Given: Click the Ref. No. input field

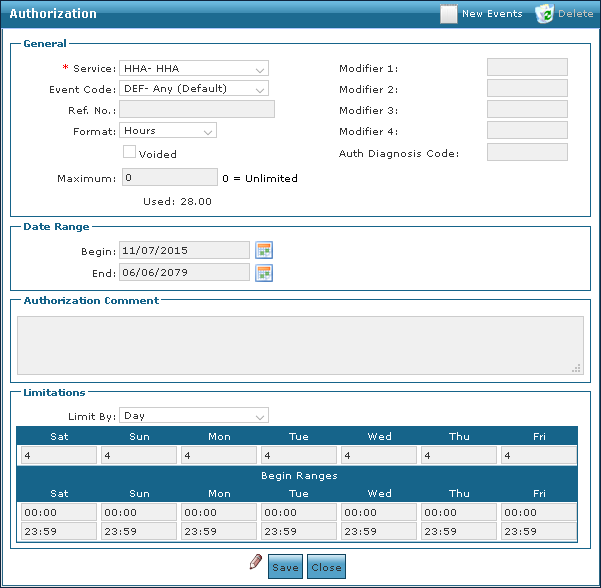Looking at the screenshot, I should click(197, 109).
